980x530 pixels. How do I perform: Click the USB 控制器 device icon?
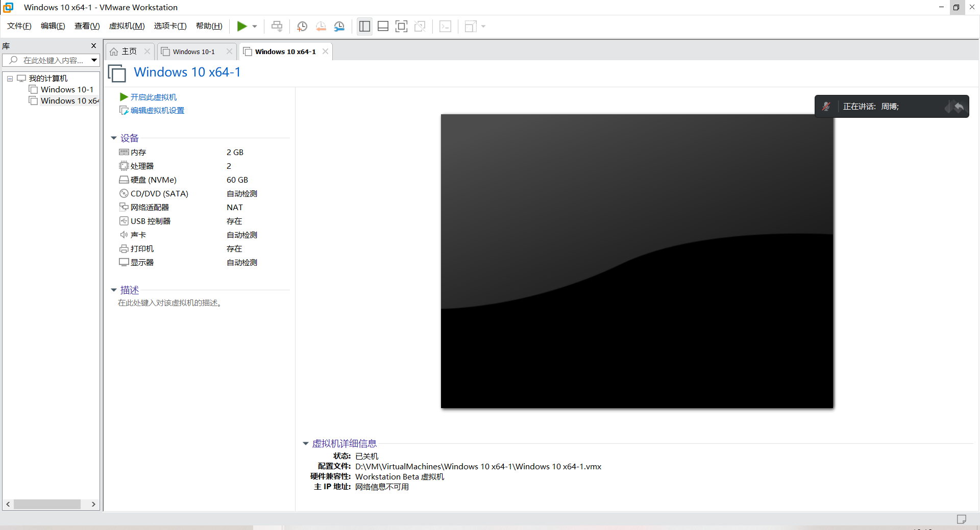(x=124, y=221)
